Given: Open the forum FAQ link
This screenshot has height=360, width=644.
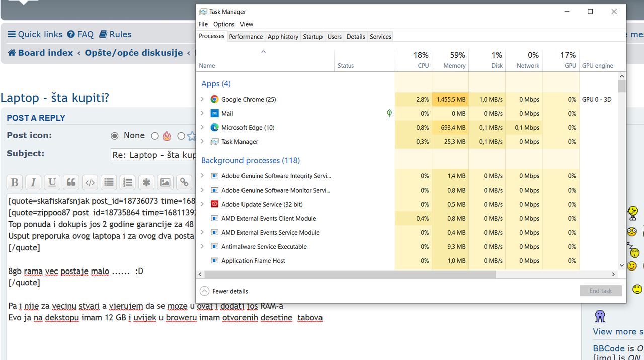Looking at the screenshot, I should point(80,34).
